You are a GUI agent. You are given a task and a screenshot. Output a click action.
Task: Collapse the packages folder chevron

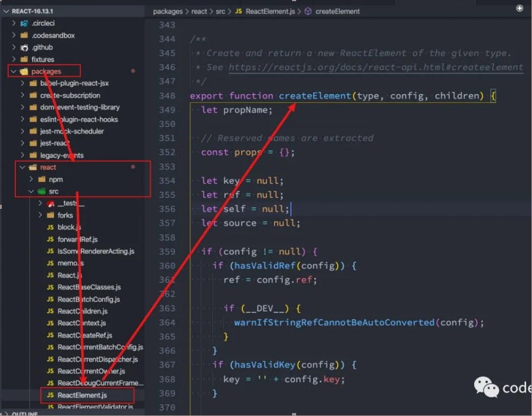[x=13, y=71]
